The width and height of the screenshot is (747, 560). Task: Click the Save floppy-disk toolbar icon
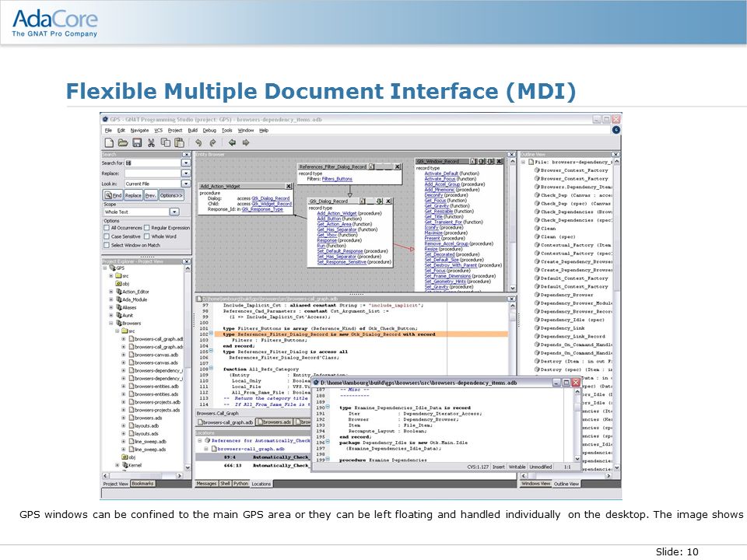click(137, 142)
